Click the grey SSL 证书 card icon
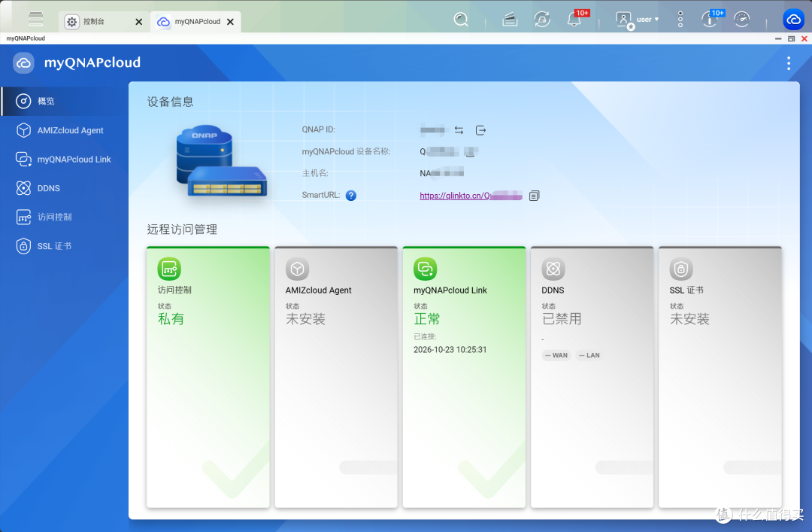This screenshot has width=812, height=532. (x=681, y=269)
